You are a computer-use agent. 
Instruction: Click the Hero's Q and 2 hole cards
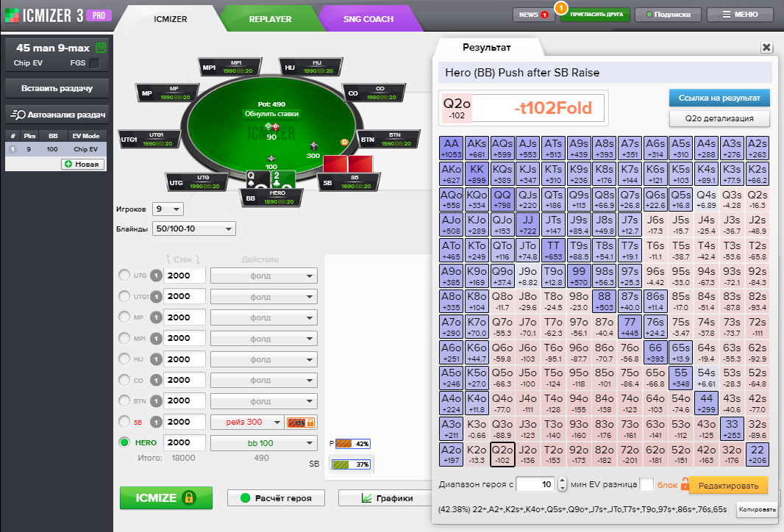271,179
